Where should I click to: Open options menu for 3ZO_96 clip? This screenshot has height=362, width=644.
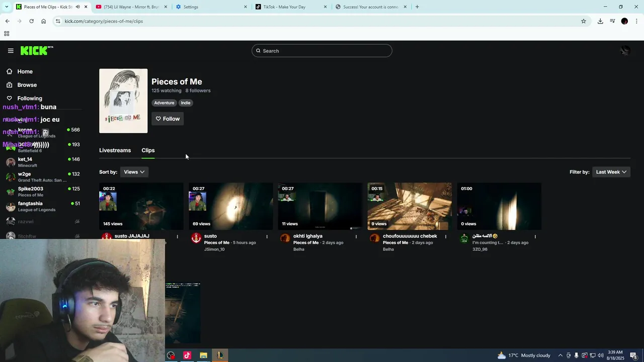click(x=535, y=236)
